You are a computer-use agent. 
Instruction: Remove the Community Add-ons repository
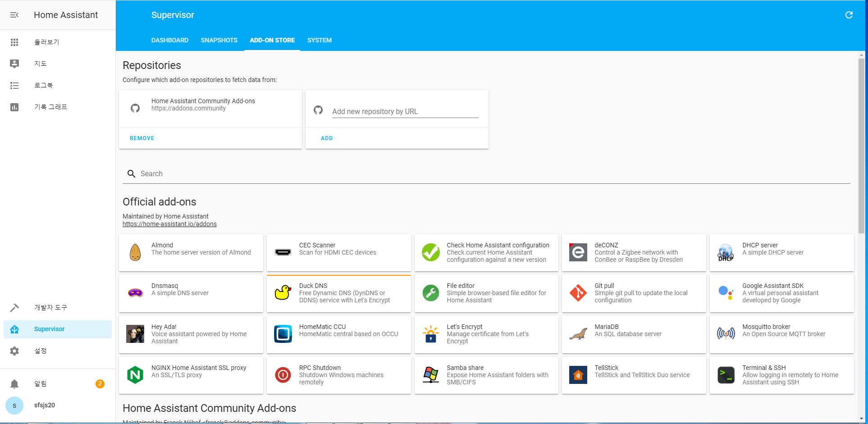pyautogui.click(x=142, y=138)
